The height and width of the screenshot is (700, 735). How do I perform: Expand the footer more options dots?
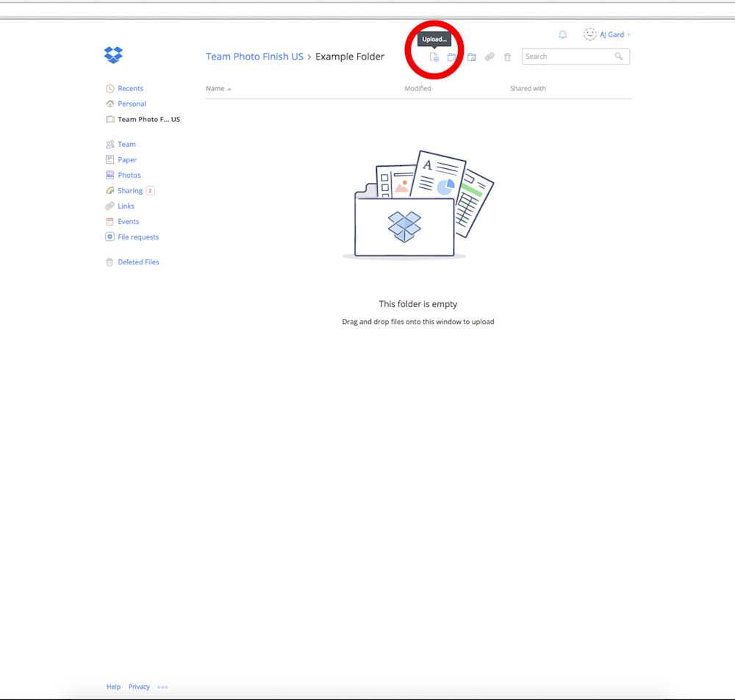pyautogui.click(x=162, y=688)
